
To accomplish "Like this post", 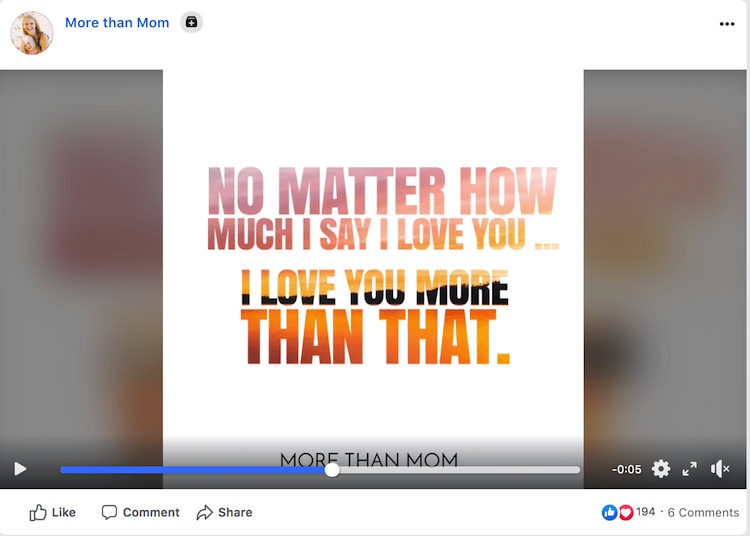I will pyautogui.click(x=53, y=512).
